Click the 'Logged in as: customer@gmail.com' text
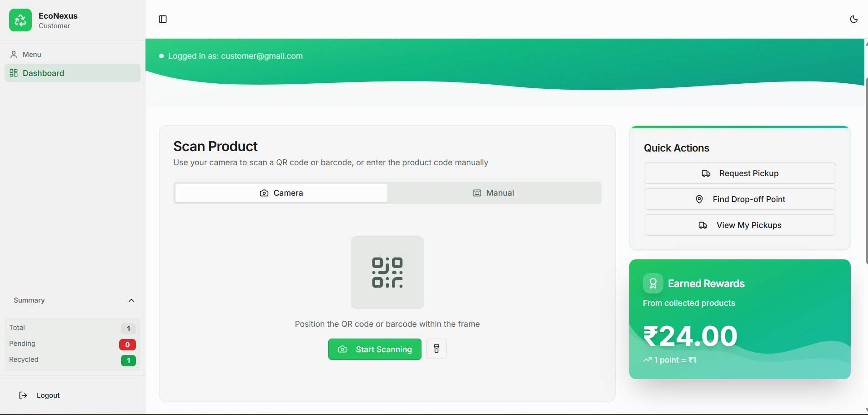The height and width of the screenshot is (415, 868). (236, 56)
